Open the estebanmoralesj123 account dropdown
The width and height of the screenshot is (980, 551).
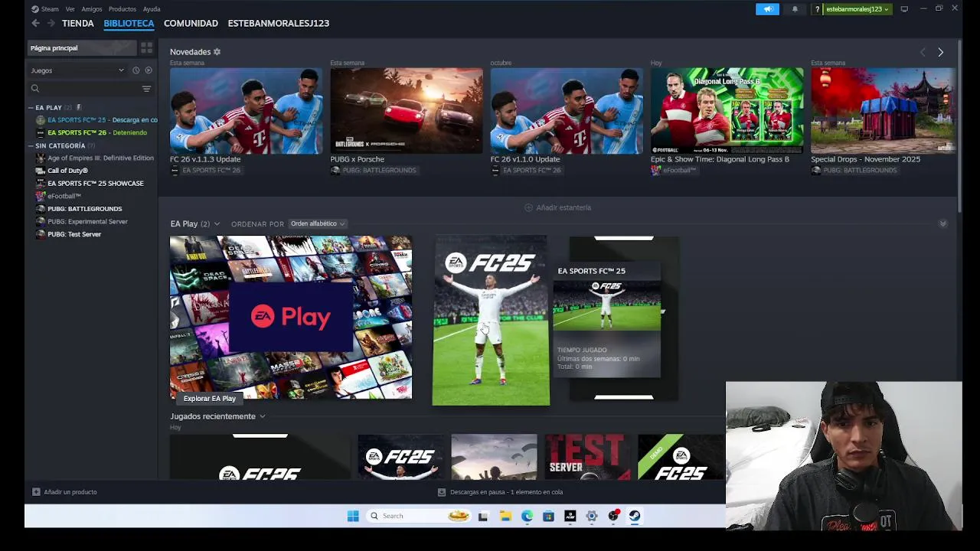click(x=856, y=9)
